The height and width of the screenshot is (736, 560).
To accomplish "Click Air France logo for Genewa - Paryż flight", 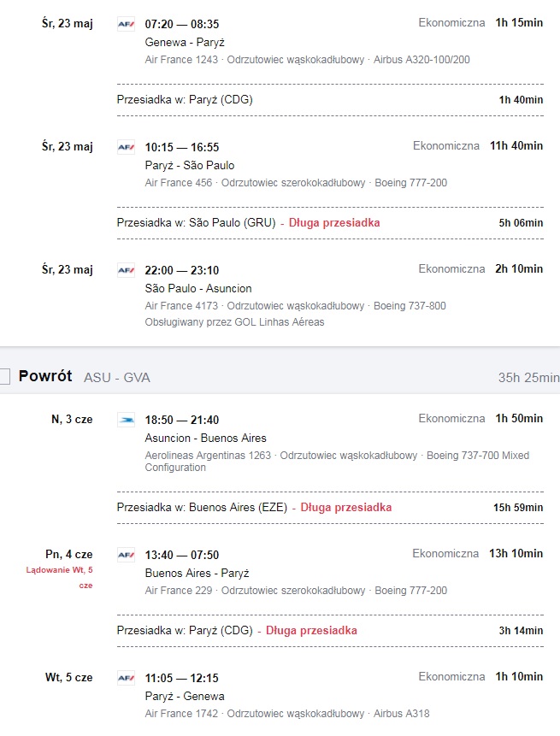I will (126, 24).
